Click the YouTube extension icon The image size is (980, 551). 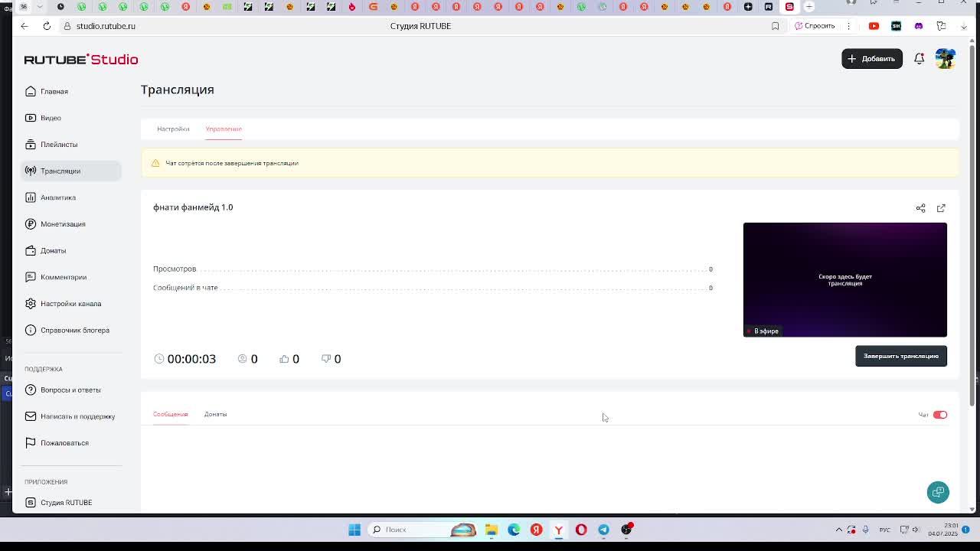point(874,26)
